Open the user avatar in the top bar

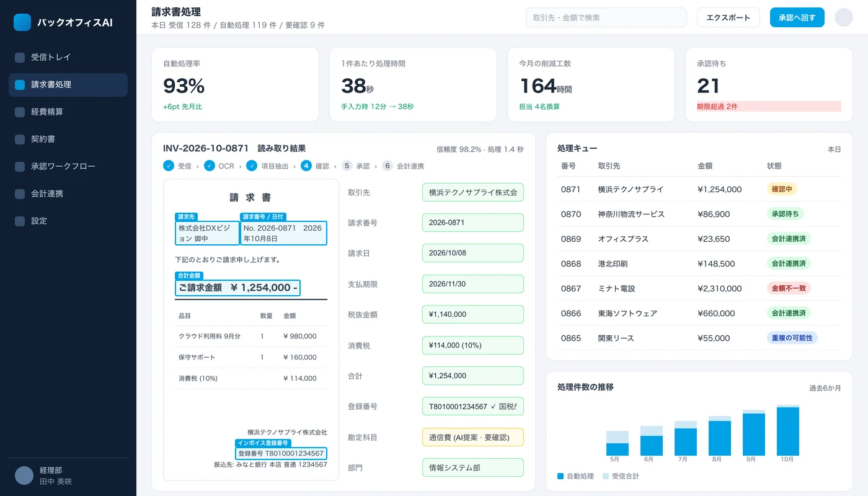click(x=844, y=17)
